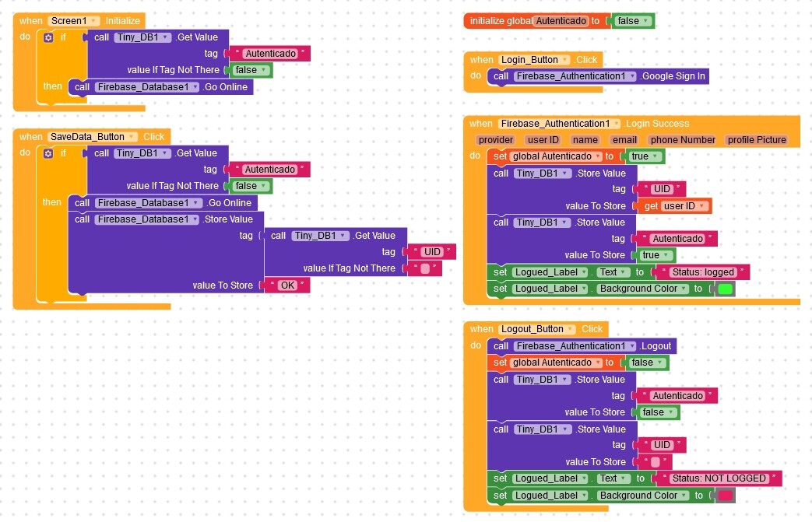Select the user ID event parameter

click(543, 140)
